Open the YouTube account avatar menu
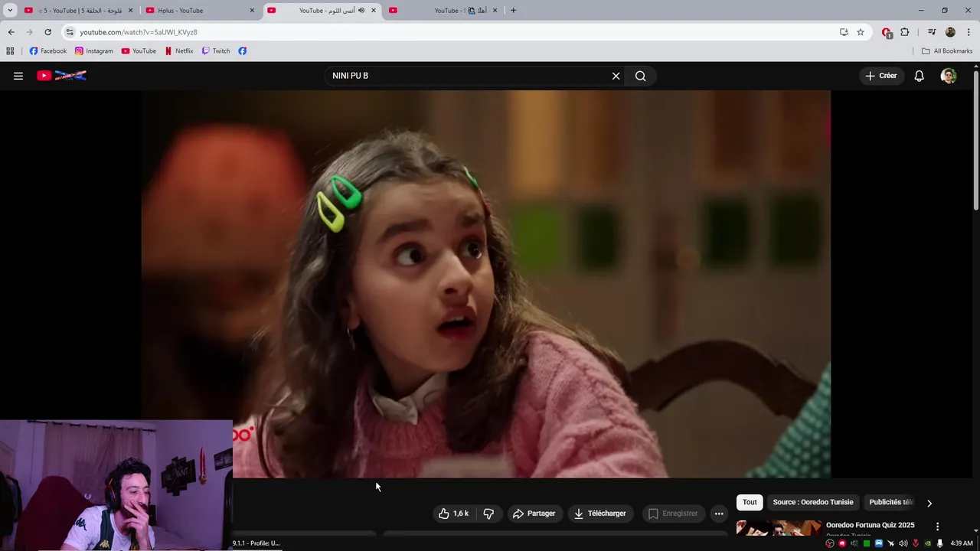 pyautogui.click(x=949, y=76)
